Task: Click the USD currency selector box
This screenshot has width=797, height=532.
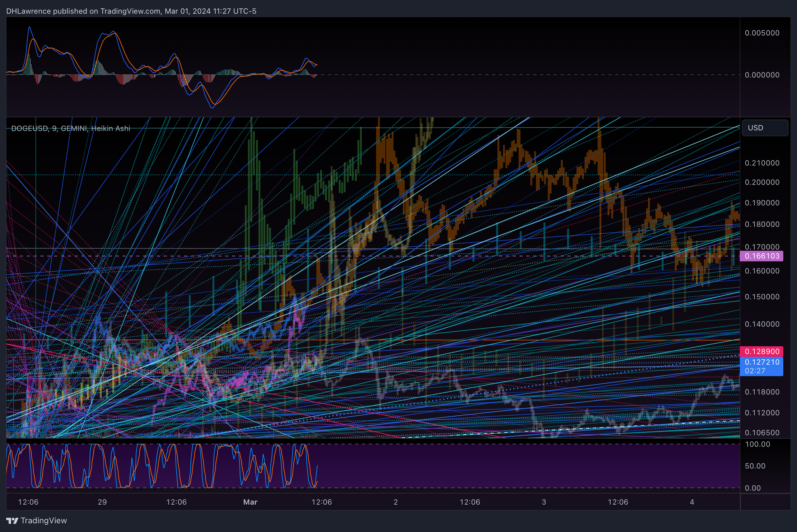Action: pos(765,128)
